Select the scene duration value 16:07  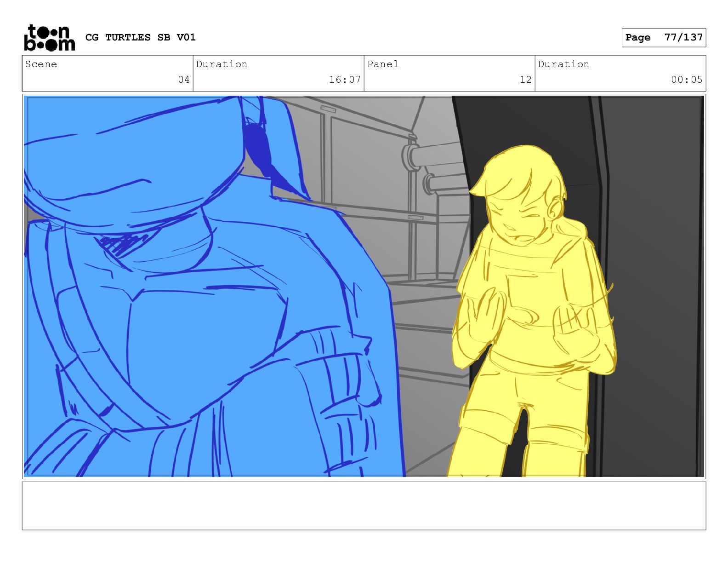pyautogui.click(x=345, y=80)
